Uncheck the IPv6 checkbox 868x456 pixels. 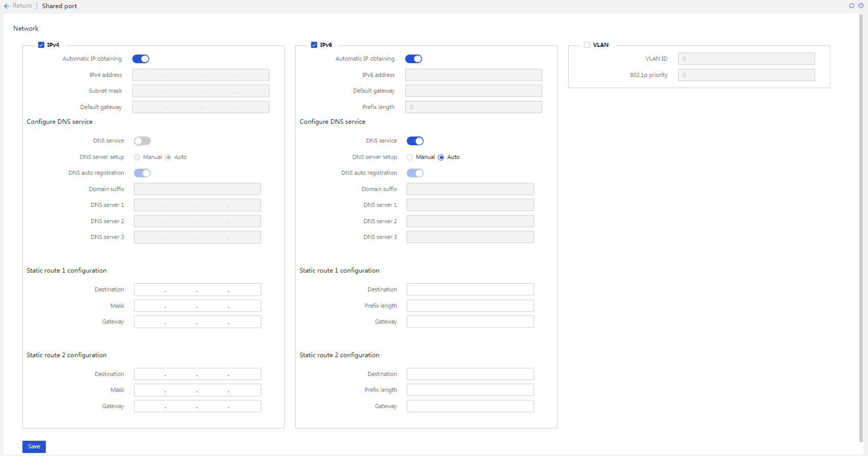pos(314,45)
